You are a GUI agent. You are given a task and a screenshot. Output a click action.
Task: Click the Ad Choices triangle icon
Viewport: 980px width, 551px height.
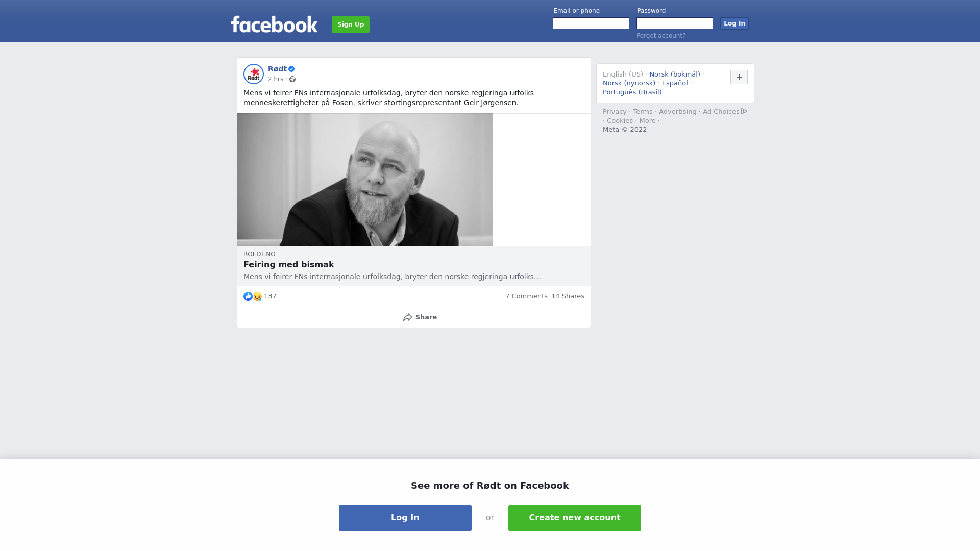744,111
